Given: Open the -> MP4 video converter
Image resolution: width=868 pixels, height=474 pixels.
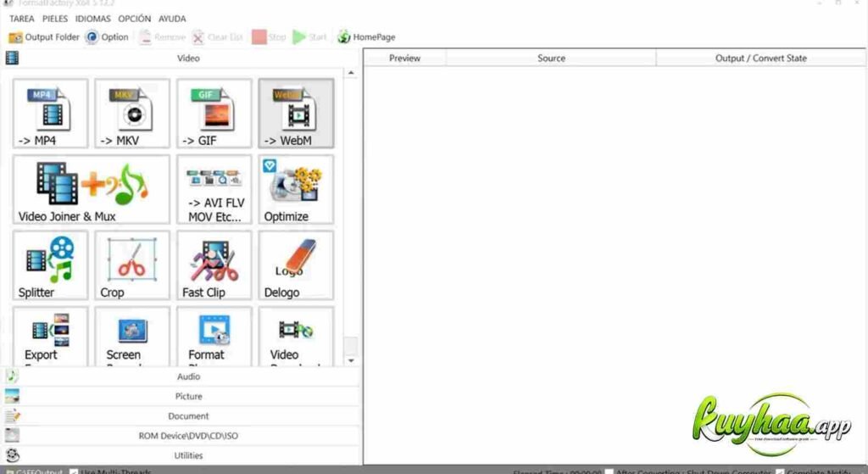Looking at the screenshot, I should [x=50, y=113].
